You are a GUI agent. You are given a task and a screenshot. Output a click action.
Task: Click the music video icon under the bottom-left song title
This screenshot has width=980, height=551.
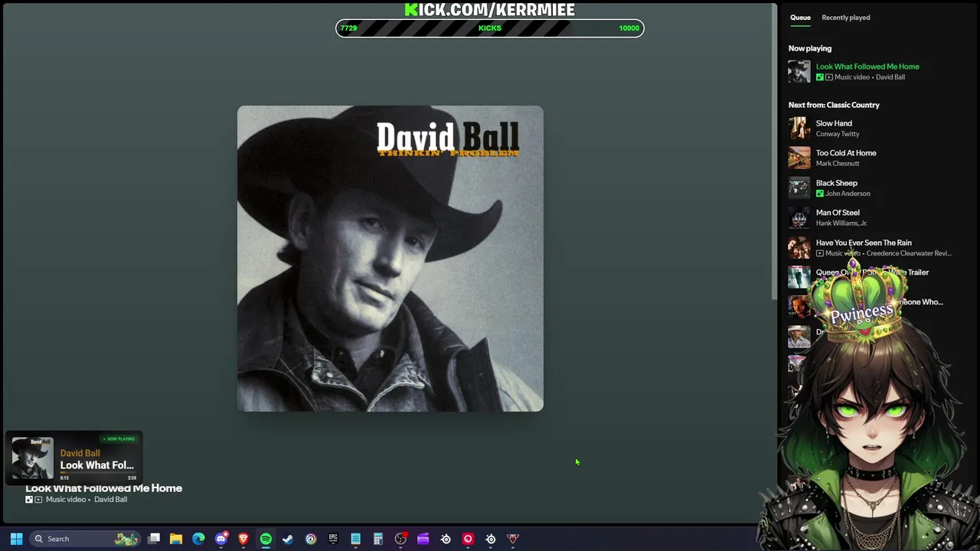[38, 500]
